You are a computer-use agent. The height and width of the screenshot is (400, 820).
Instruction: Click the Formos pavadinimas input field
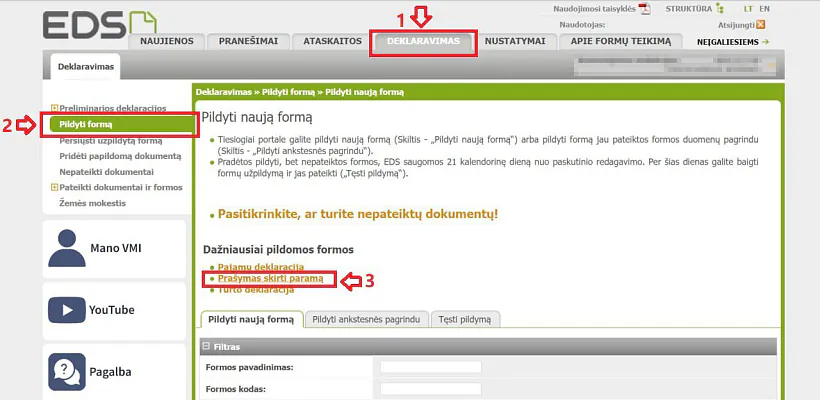(430, 367)
